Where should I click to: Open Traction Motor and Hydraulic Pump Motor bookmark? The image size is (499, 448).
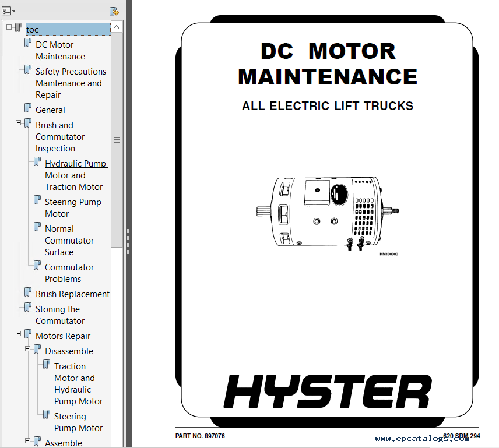pyautogui.click(x=78, y=384)
